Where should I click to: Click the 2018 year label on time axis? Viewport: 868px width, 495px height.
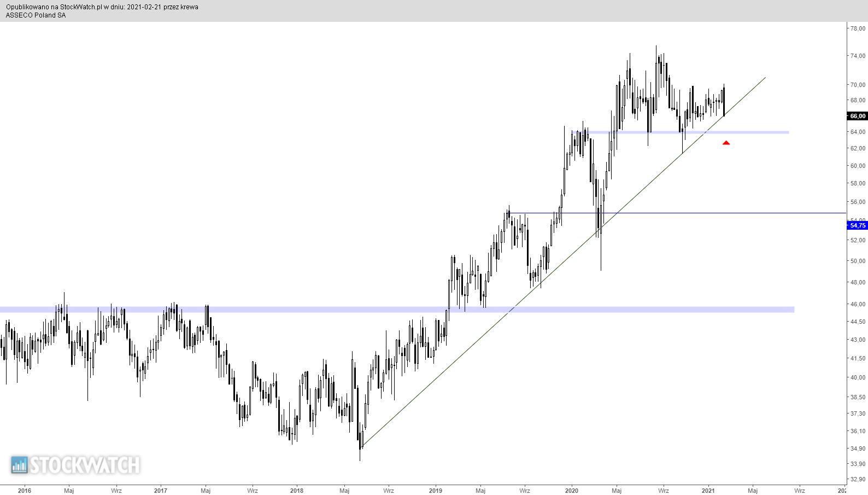(x=297, y=491)
